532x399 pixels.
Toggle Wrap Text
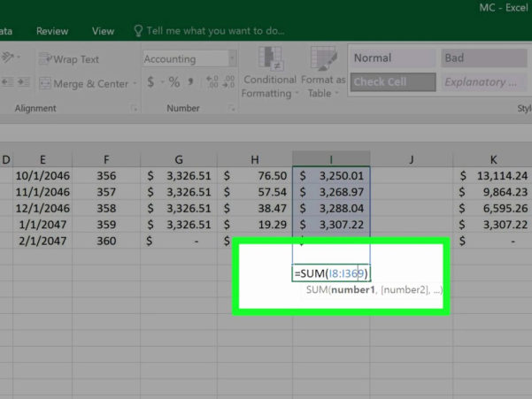click(69, 59)
